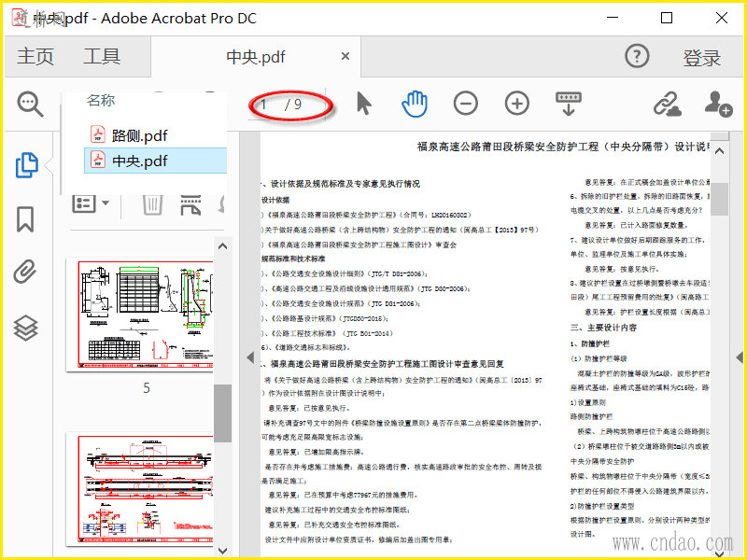747x560 pixels.
Task: Zoom out with the minus icon
Action: tap(465, 104)
